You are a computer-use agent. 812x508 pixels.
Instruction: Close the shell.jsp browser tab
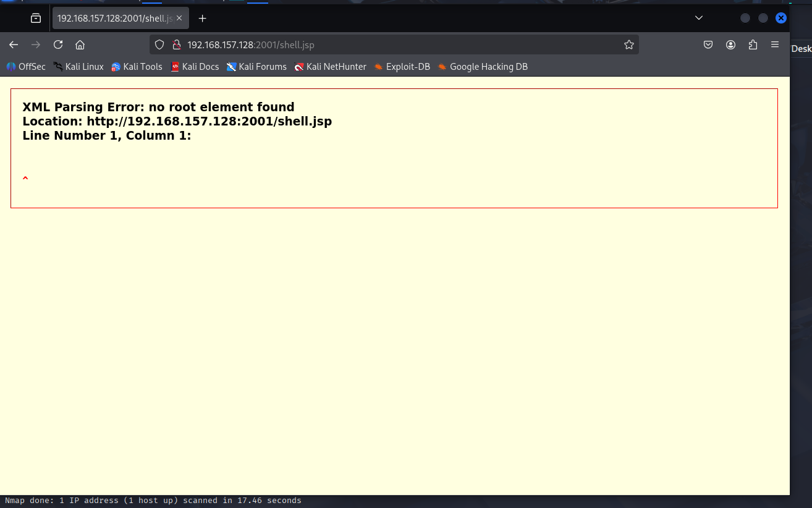click(x=179, y=19)
